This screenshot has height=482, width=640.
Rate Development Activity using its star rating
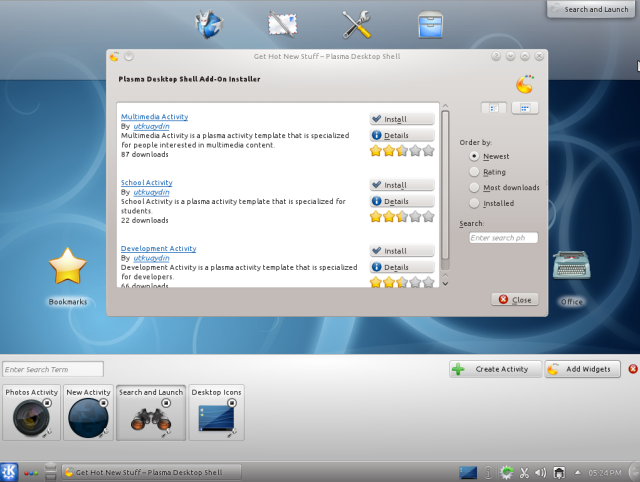click(402, 282)
